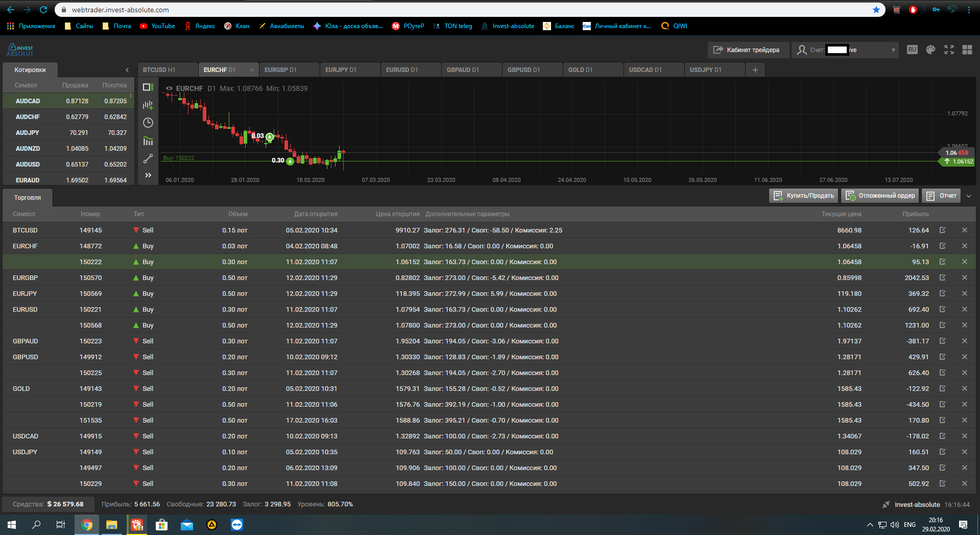Viewport: 980px width, 535px height.
Task: Expand the chart side toolbar with double chevron
Action: pos(148,175)
